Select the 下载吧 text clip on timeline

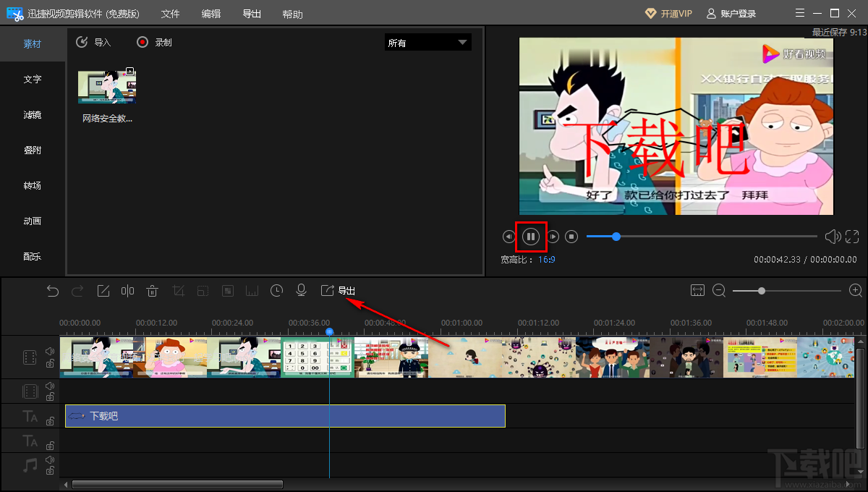(285, 416)
